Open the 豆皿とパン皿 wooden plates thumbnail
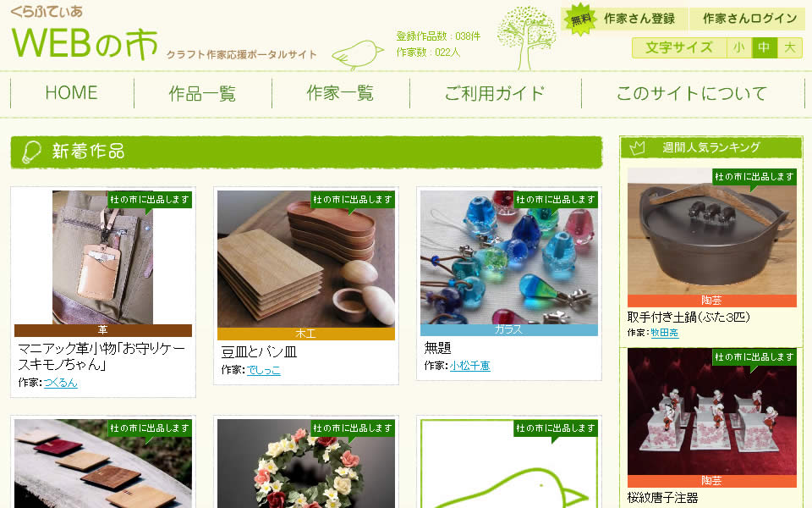 (306, 259)
